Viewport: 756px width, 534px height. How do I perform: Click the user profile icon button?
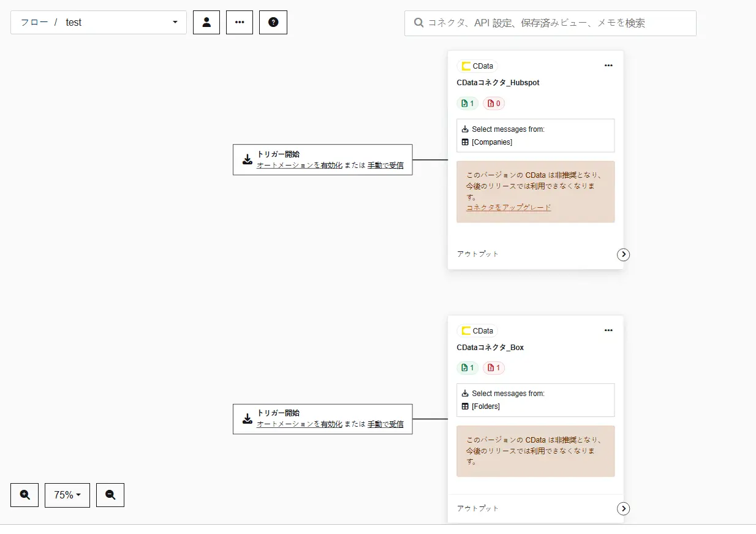(x=206, y=22)
